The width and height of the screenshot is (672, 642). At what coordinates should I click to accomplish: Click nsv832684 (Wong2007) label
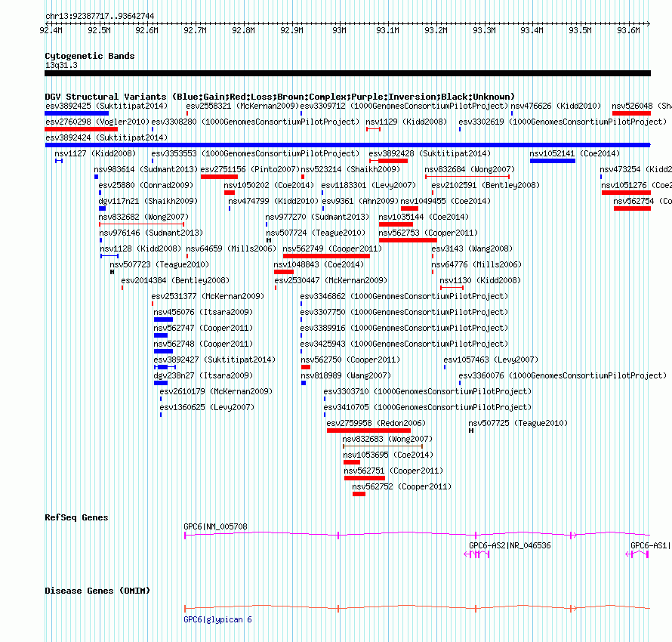tap(470, 169)
